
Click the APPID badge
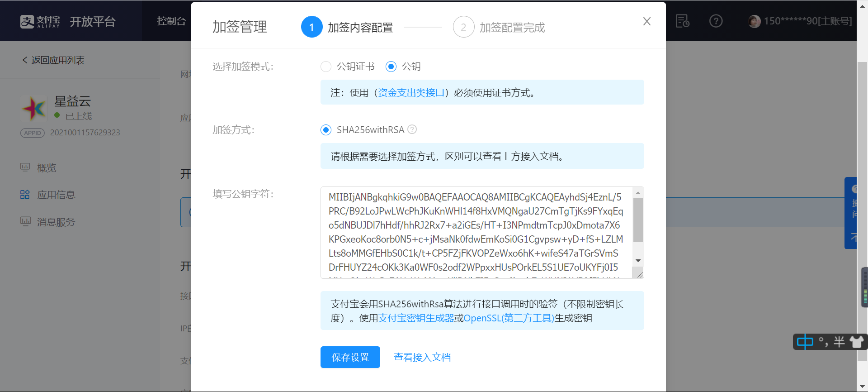33,133
